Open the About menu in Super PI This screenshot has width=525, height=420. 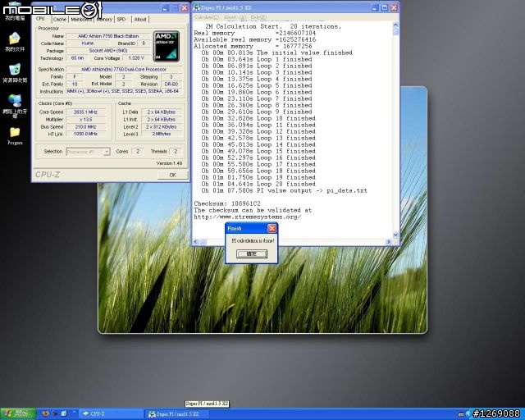[x=235, y=17]
